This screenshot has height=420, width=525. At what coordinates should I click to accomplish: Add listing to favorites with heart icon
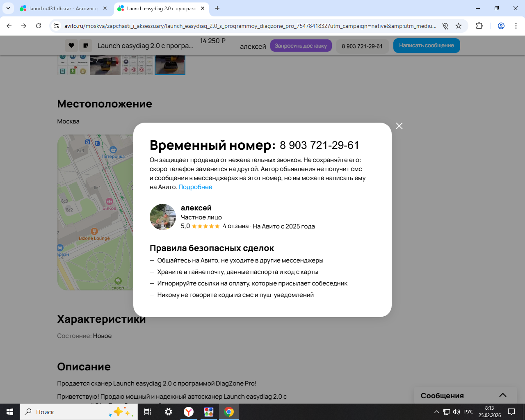coord(71,46)
